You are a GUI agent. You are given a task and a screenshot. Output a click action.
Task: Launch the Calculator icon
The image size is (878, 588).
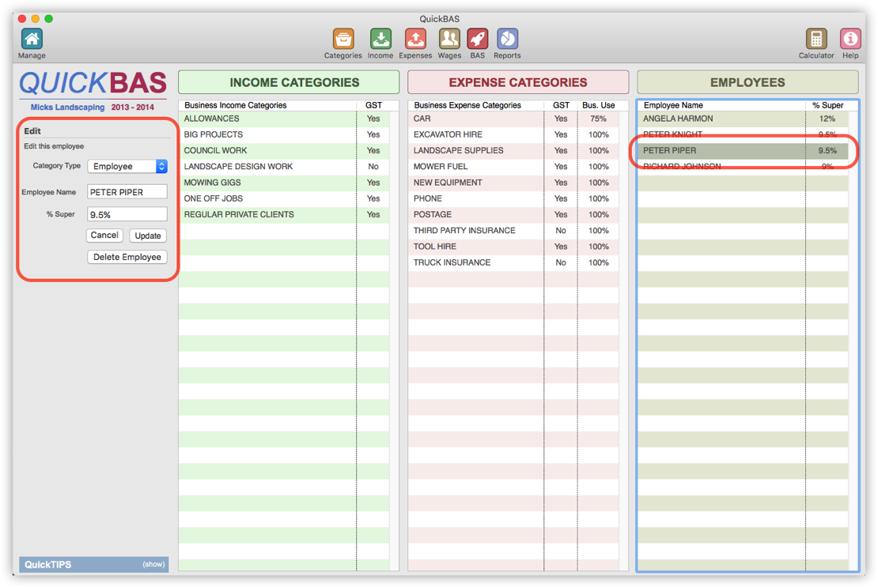816,40
